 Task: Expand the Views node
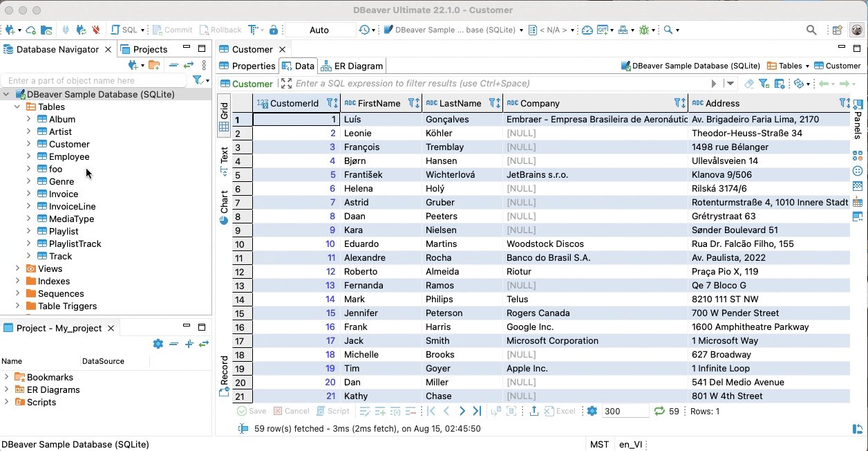tap(18, 268)
